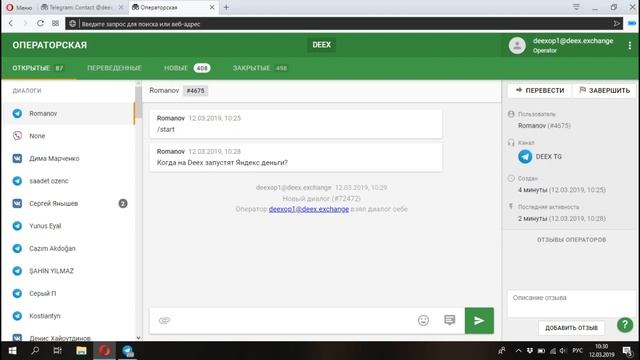Click the #4675 dialog tag

tap(195, 91)
